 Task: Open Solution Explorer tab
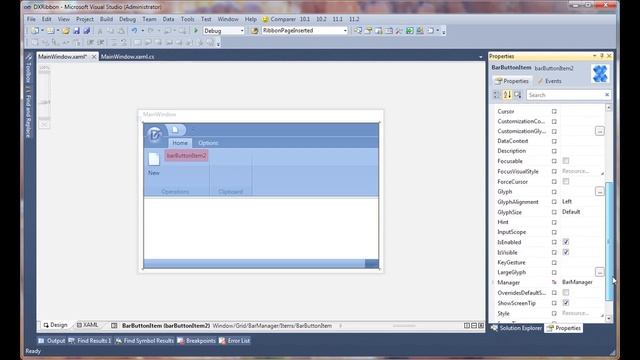[517, 328]
